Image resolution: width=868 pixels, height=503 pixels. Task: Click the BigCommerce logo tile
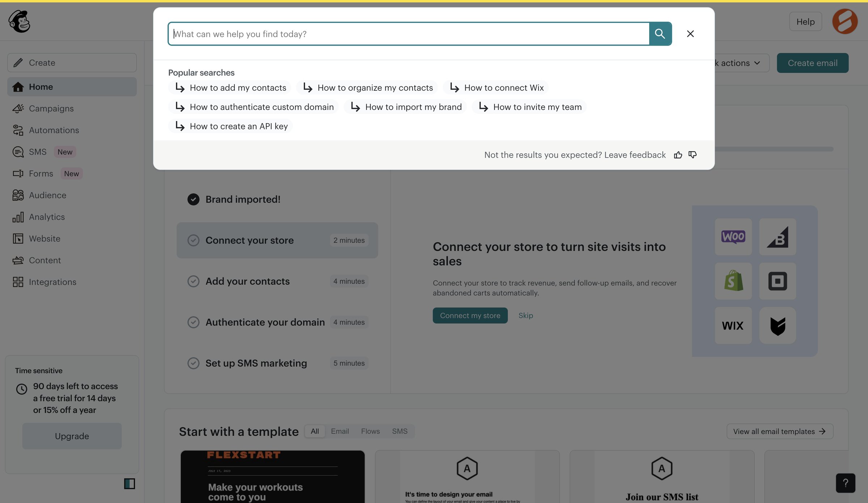(778, 236)
